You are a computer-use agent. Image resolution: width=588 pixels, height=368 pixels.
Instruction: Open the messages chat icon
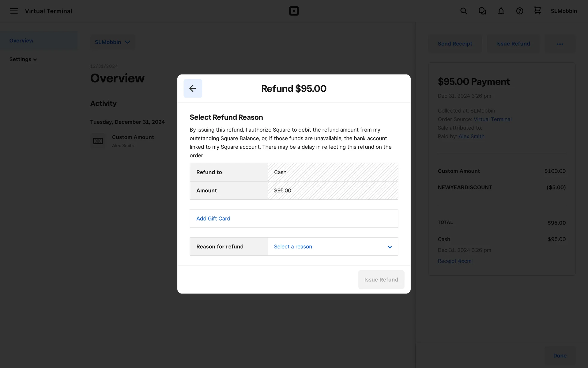point(482,11)
